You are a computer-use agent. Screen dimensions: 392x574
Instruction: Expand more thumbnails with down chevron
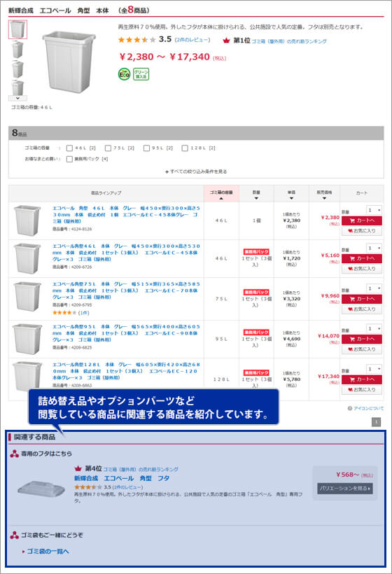17,98
